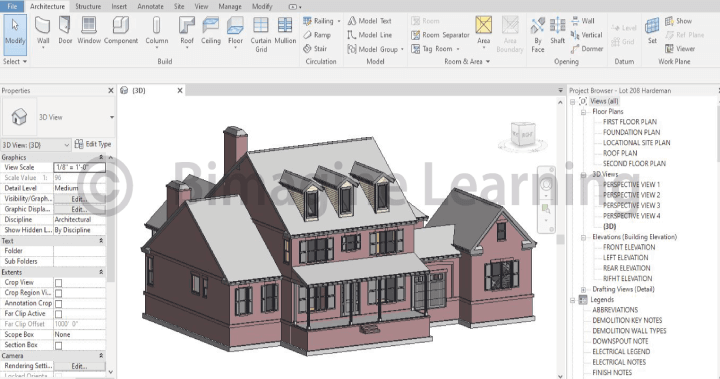Close the Properties palette
This screenshot has height=379, width=720.
(x=111, y=91)
